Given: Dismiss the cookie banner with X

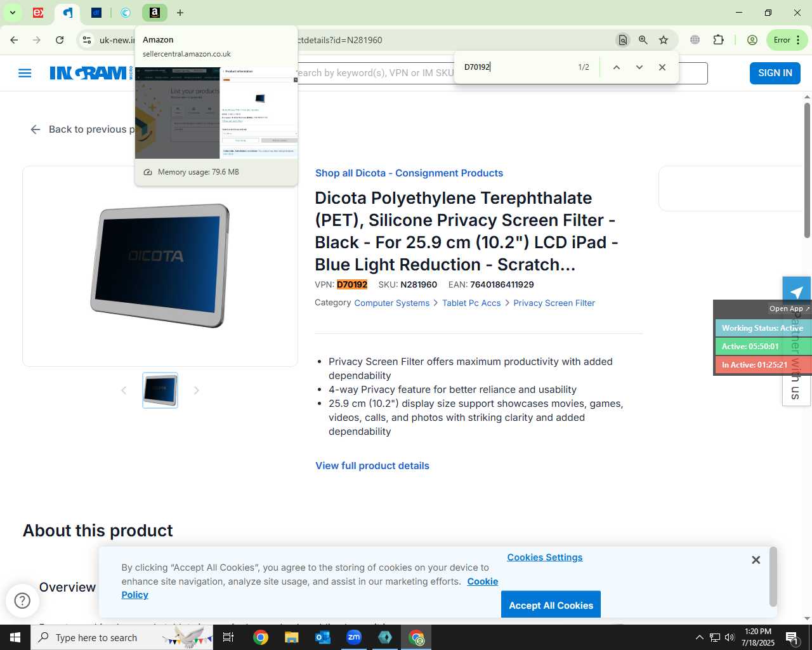Looking at the screenshot, I should coord(756,560).
